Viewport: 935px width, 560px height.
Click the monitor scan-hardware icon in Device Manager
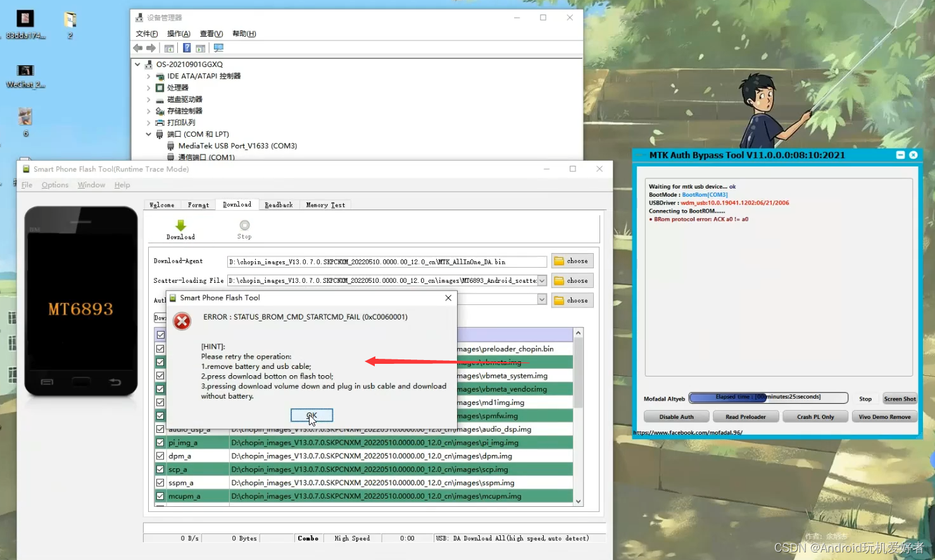(218, 48)
